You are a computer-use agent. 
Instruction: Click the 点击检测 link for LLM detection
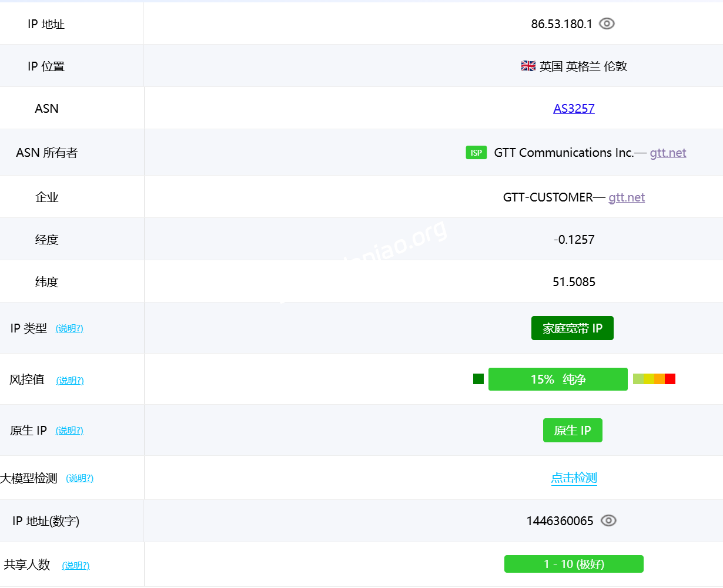574,478
